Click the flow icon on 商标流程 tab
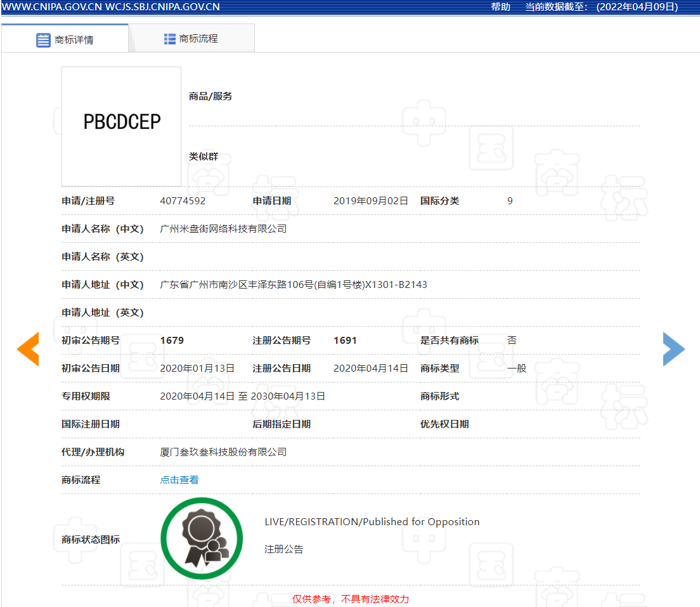Screen dimensions: 700x607 (170, 39)
